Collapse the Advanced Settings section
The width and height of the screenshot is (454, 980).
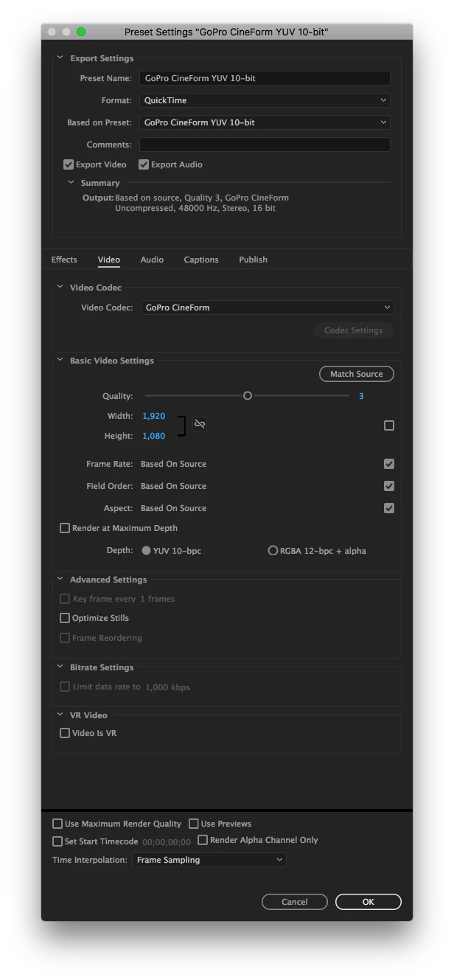tap(60, 580)
